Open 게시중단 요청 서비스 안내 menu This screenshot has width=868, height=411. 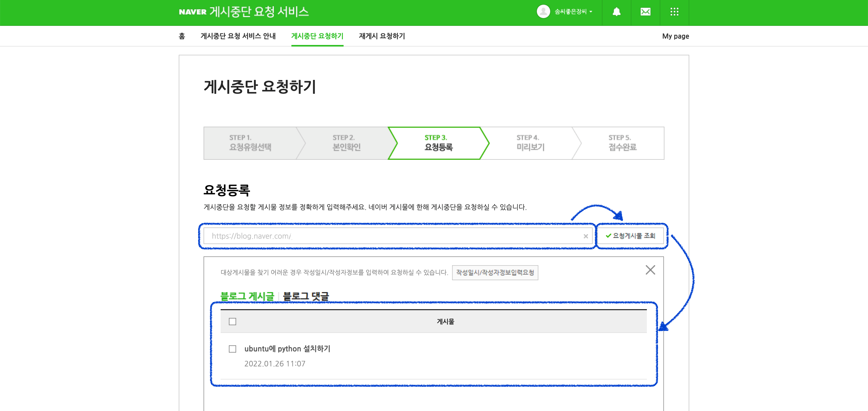(x=238, y=36)
